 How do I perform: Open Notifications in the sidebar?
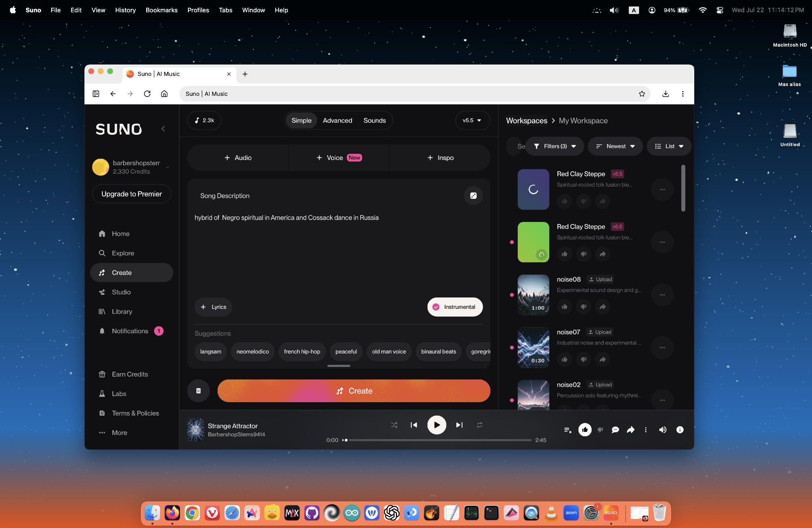132,331
